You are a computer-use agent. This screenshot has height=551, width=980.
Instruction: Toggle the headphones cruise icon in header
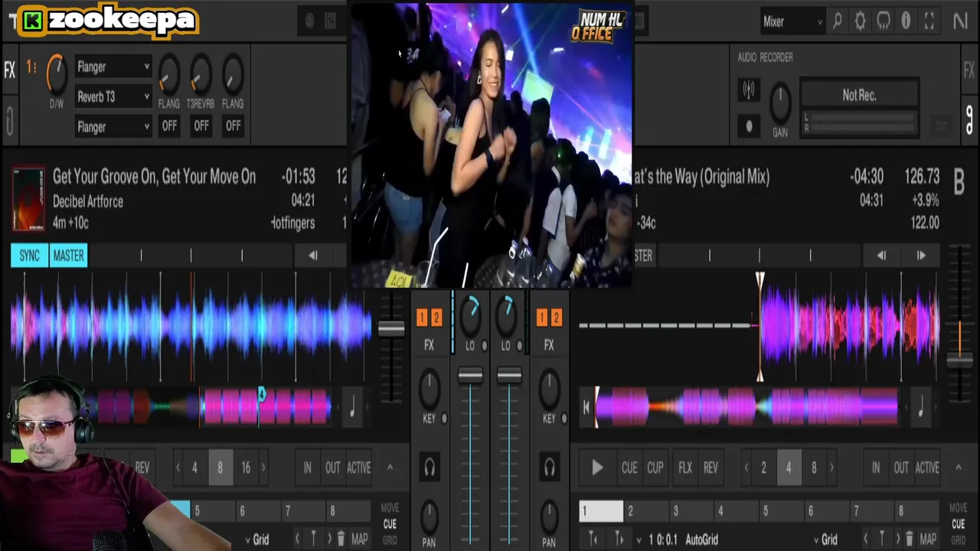pyautogui.click(x=884, y=21)
